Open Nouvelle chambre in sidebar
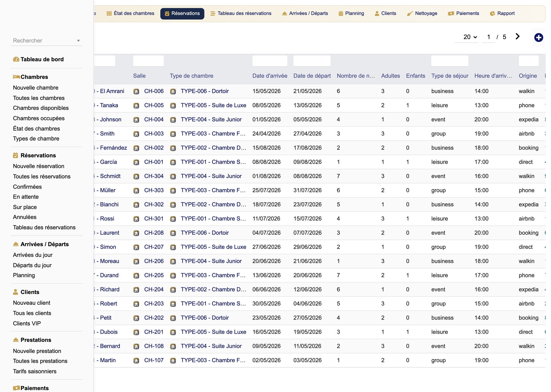This screenshot has height=392, width=551. pyautogui.click(x=36, y=88)
